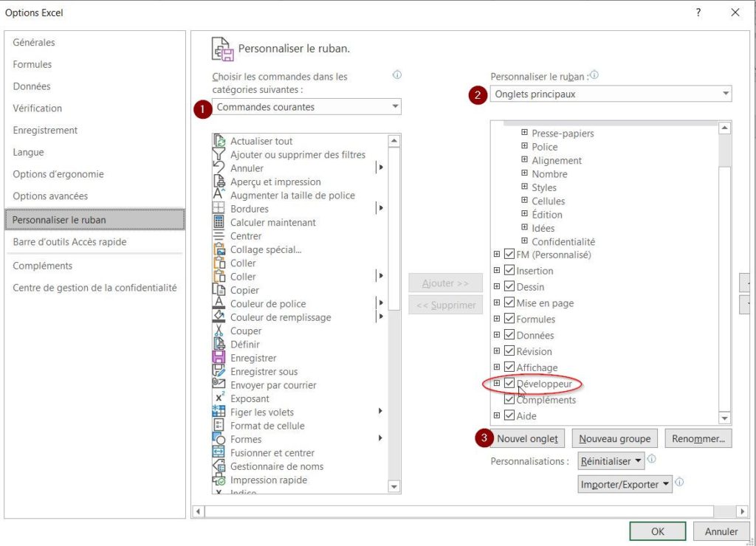Click the Figer les volets icon
756x546 pixels.
tap(219, 412)
